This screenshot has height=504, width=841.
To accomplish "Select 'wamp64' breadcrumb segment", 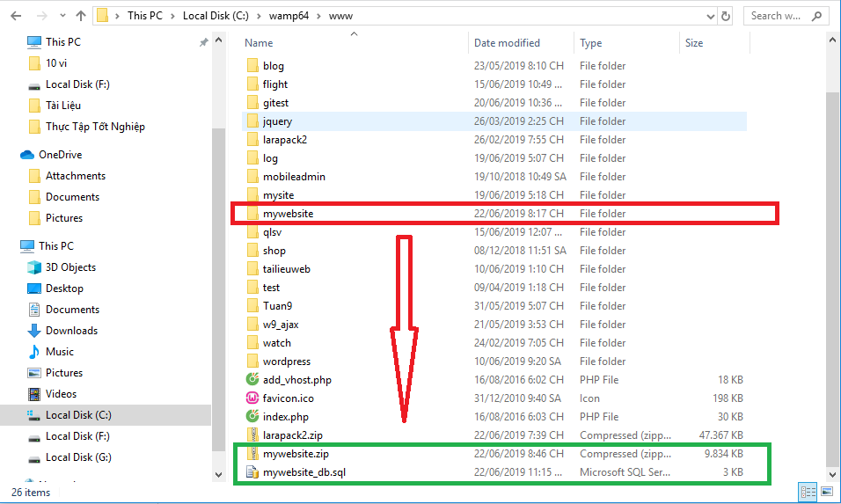I will point(289,16).
